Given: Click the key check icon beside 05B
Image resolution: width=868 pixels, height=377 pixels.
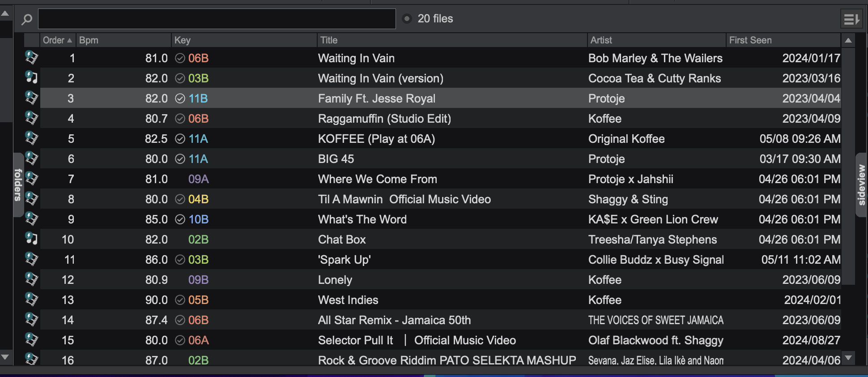Looking at the screenshot, I should point(180,300).
